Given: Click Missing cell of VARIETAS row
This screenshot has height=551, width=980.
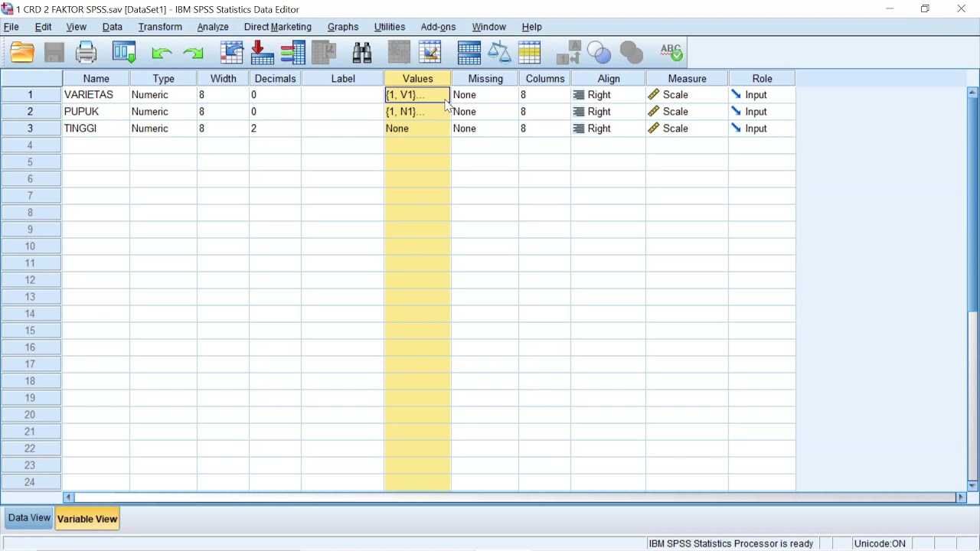Looking at the screenshot, I should click(485, 95).
